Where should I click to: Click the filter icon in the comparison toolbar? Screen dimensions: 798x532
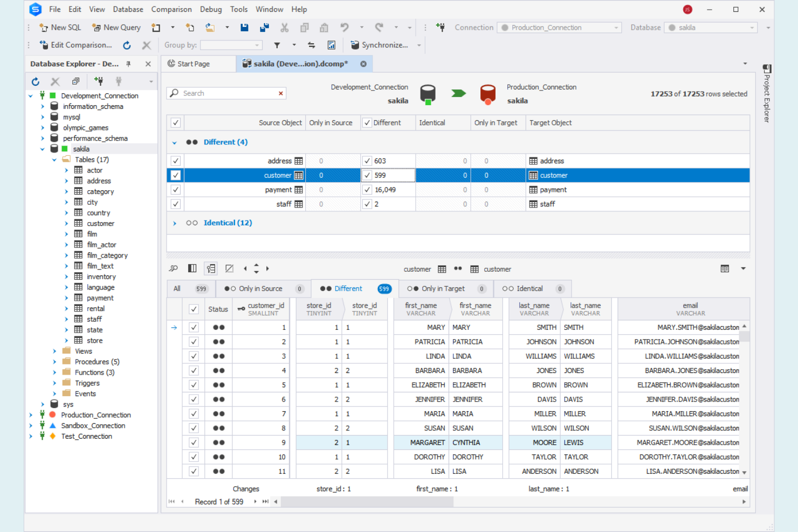[x=277, y=45]
